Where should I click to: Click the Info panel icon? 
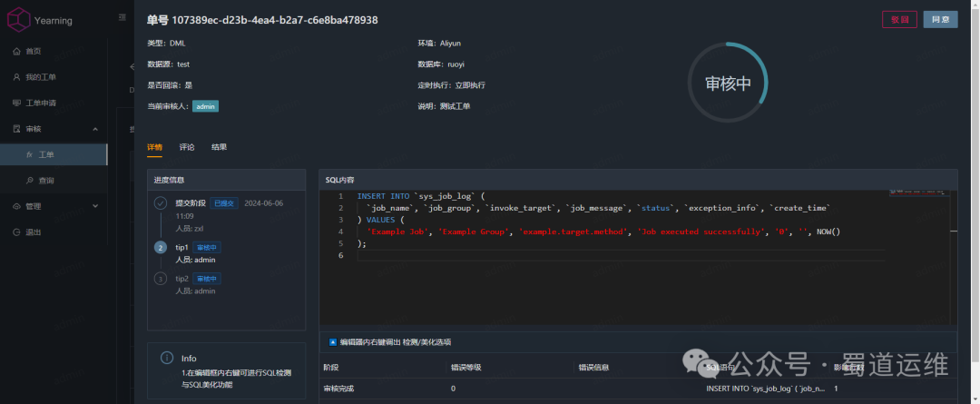(x=167, y=358)
